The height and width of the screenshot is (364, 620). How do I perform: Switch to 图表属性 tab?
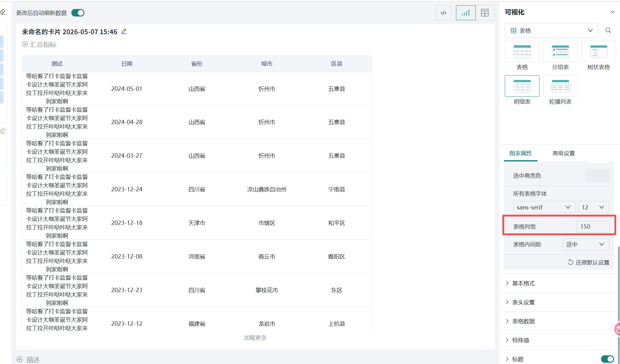[x=521, y=153]
